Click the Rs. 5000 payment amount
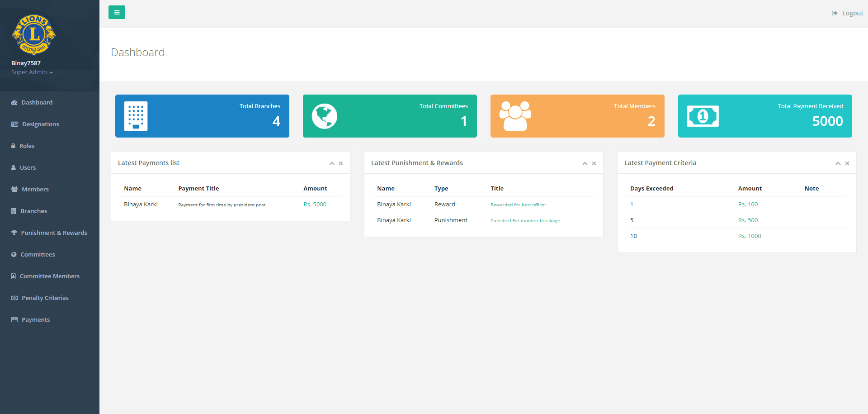This screenshot has width=868, height=414. tap(315, 205)
